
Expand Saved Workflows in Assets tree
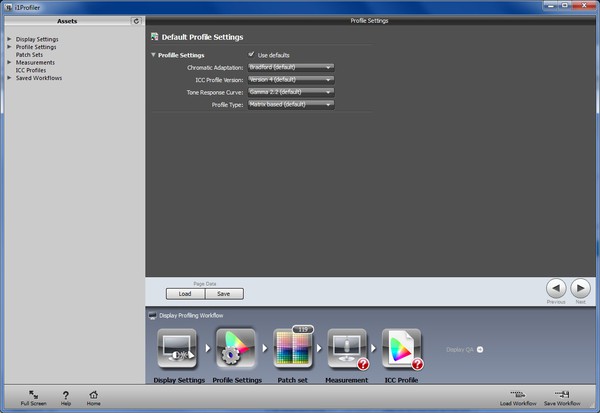[x=9, y=78]
